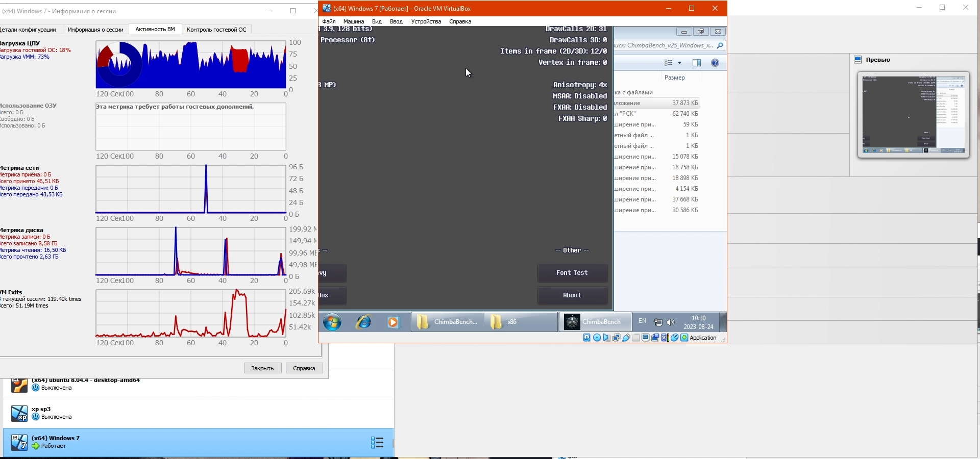The width and height of the screenshot is (980, 459).
Task: Select the xp sp3 virtual machine icon
Action: click(19, 414)
